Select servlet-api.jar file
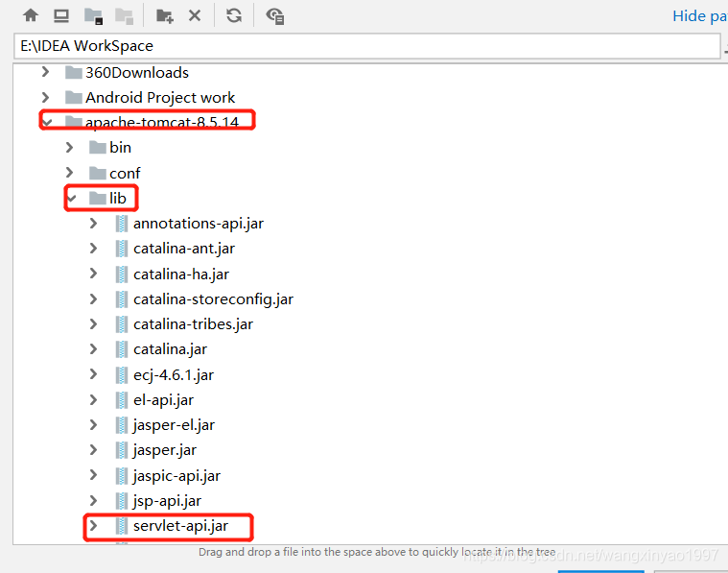Image resolution: width=728 pixels, height=573 pixels. [x=180, y=526]
